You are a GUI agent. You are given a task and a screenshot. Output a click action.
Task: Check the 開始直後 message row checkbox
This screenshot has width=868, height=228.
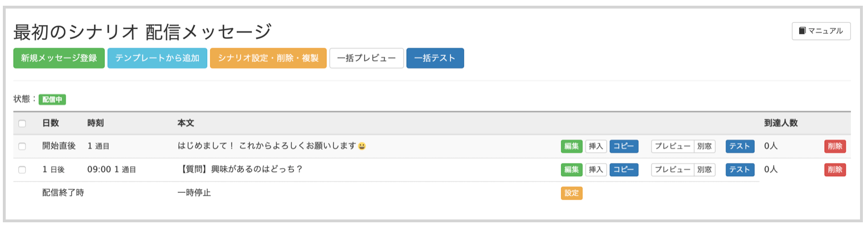22,146
